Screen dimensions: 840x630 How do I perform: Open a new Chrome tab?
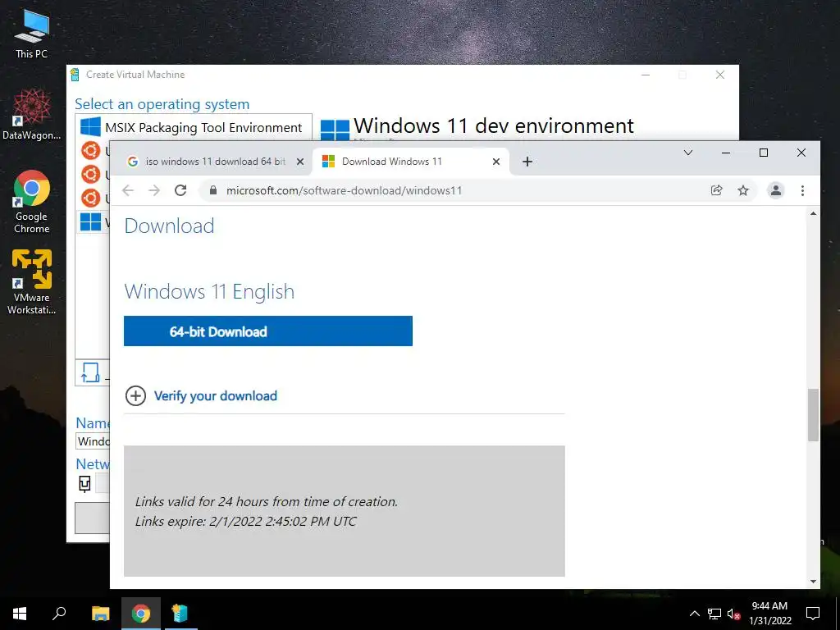pos(527,162)
